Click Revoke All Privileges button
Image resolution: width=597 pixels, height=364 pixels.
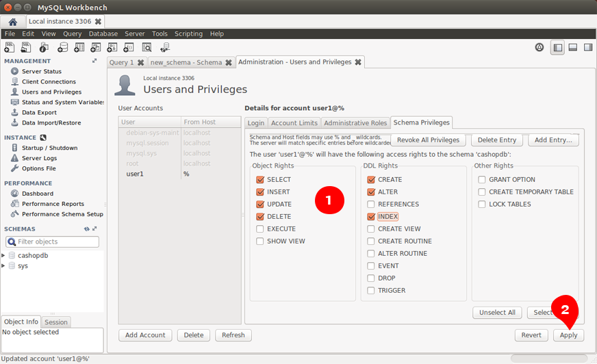(x=429, y=140)
